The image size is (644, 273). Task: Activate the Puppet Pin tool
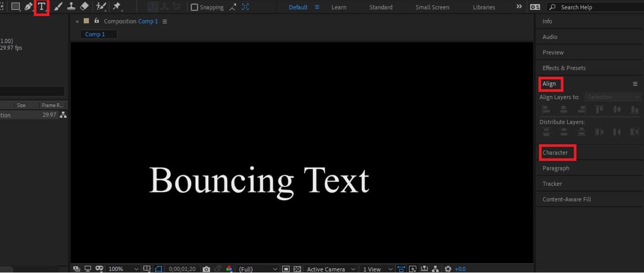point(117,7)
